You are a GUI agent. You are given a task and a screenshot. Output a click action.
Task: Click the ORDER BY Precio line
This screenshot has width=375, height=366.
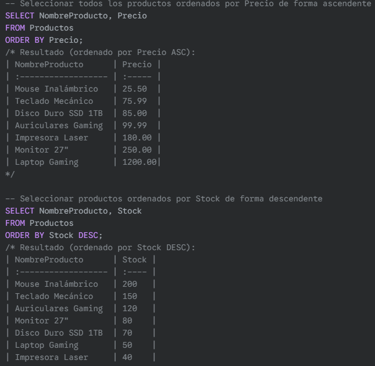click(x=44, y=40)
